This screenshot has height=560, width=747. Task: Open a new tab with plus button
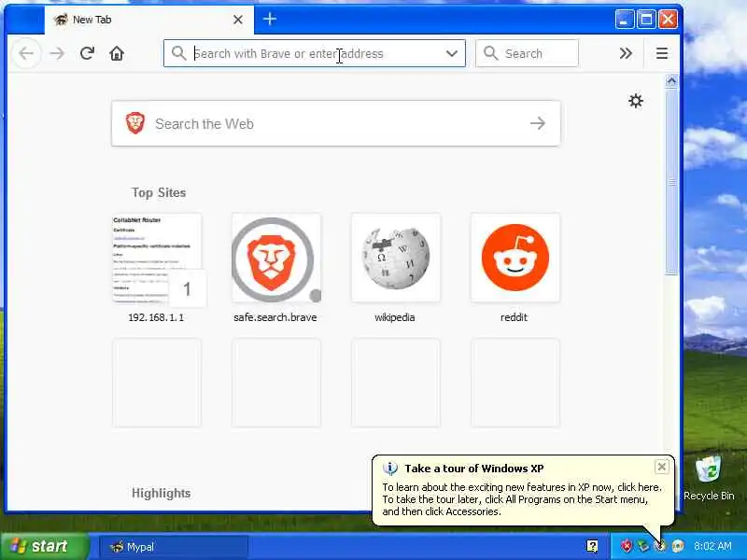[x=270, y=19]
